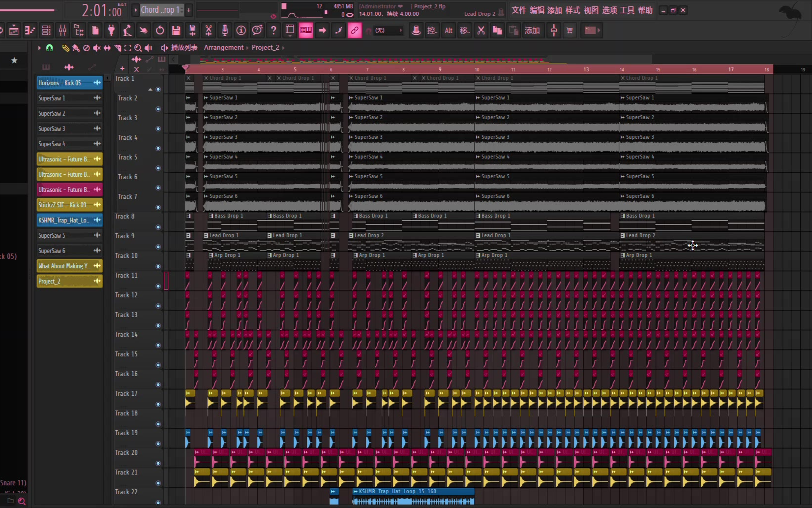Viewport: 812px width, 508px height.
Task: Click the 添加 button in the toolbar
Action: point(532,31)
